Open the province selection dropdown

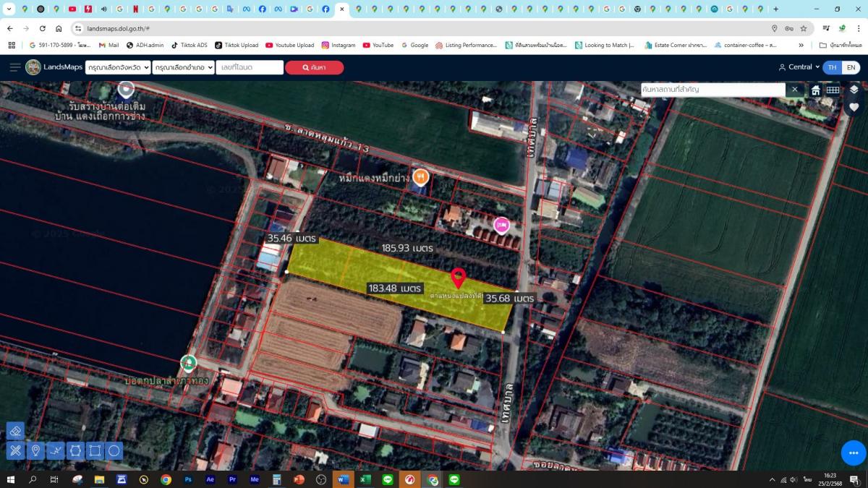click(118, 67)
